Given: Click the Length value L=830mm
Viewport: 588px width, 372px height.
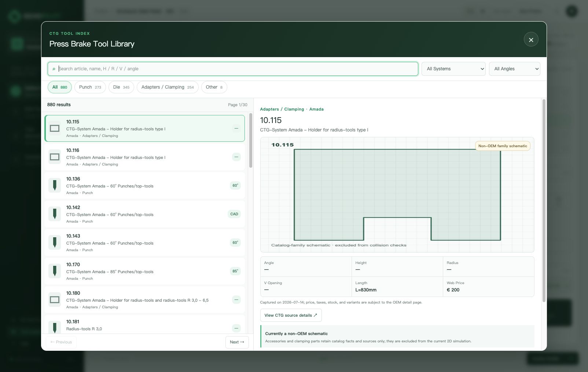Looking at the screenshot, I should coord(366,290).
